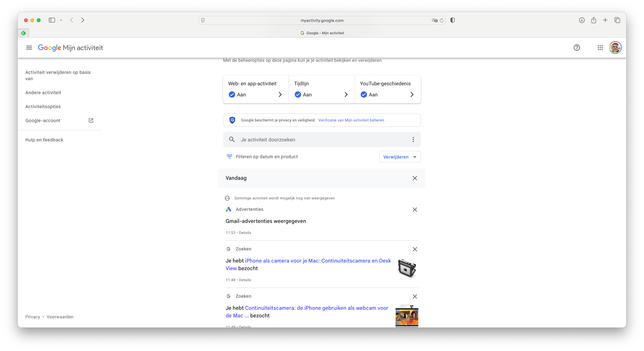Expand Web- en app-activiteit chevron
Screen dimensions: 644x351
280,94
